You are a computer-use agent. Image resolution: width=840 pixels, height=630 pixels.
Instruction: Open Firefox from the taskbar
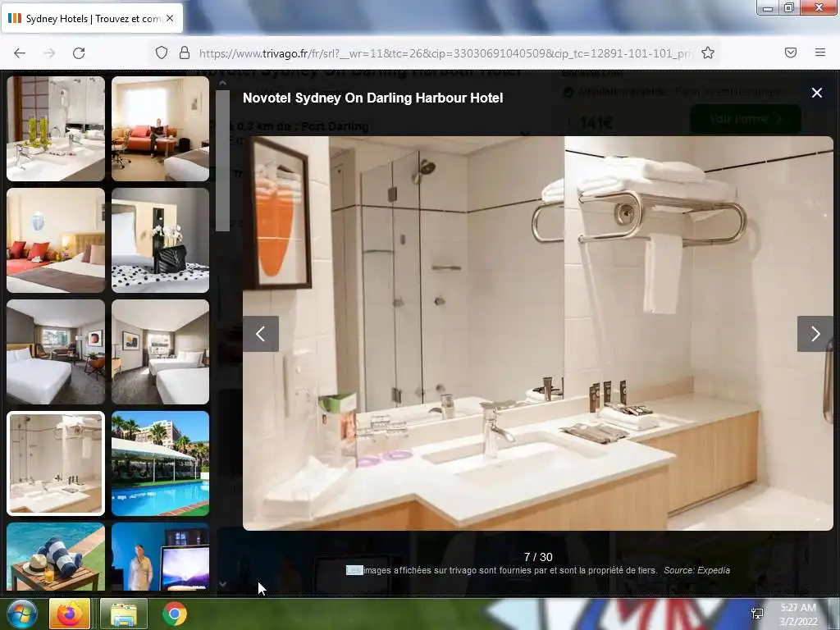pyautogui.click(x=70, y=614)
